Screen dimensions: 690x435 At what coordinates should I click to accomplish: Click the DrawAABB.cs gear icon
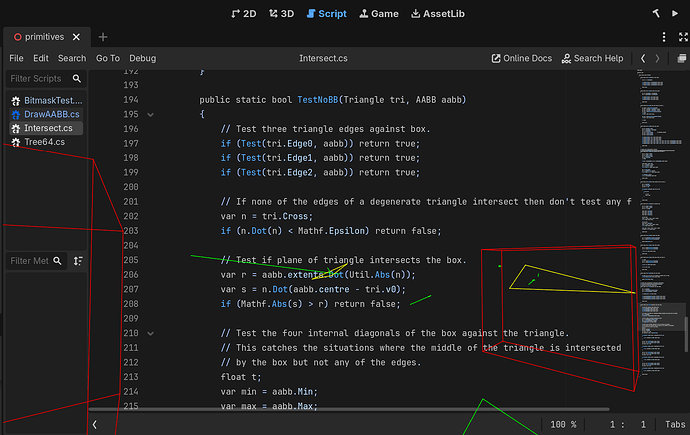[x=16, y=115]
